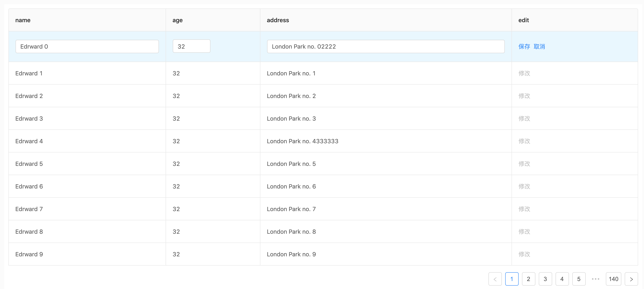Click the address column header
Viewport: 644px width, 289px height.
(278, 20)
